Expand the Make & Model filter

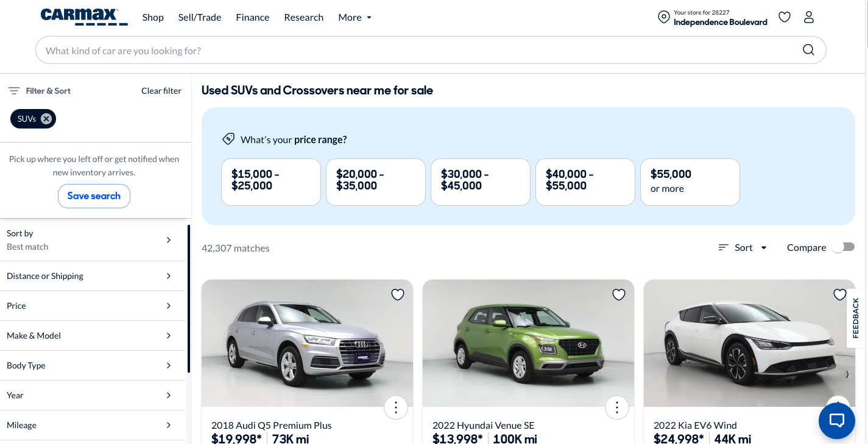(93, 336)
